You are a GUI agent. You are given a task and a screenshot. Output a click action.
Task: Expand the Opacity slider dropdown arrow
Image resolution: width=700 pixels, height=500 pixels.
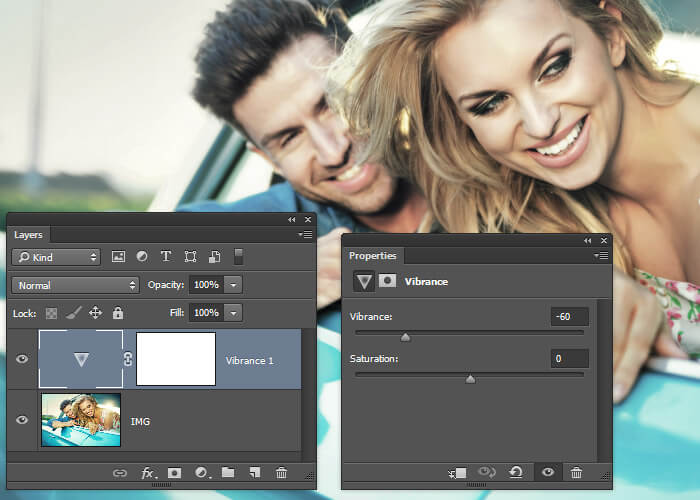(233, 285)
